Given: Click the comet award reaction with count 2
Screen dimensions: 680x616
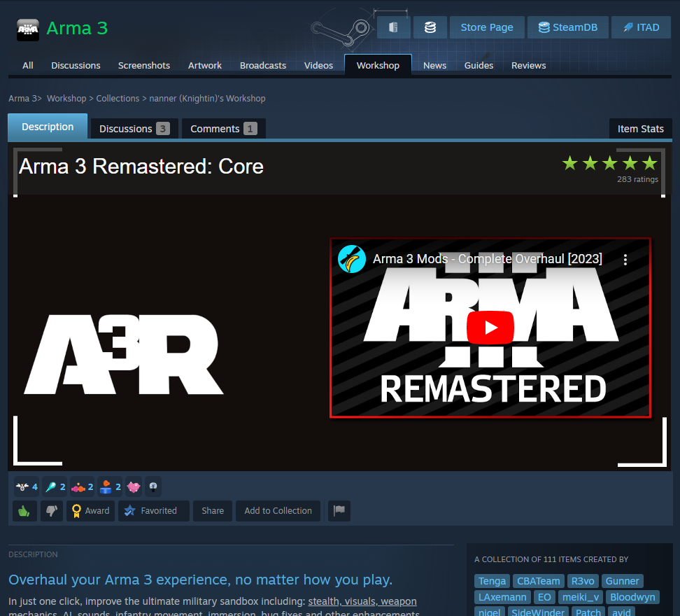Looking at the screenshot, I should click(55, 486).
